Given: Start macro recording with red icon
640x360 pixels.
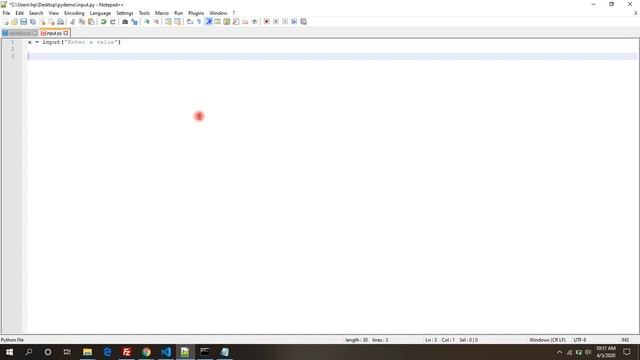Looking at the screenshot, I should [267, 22].
